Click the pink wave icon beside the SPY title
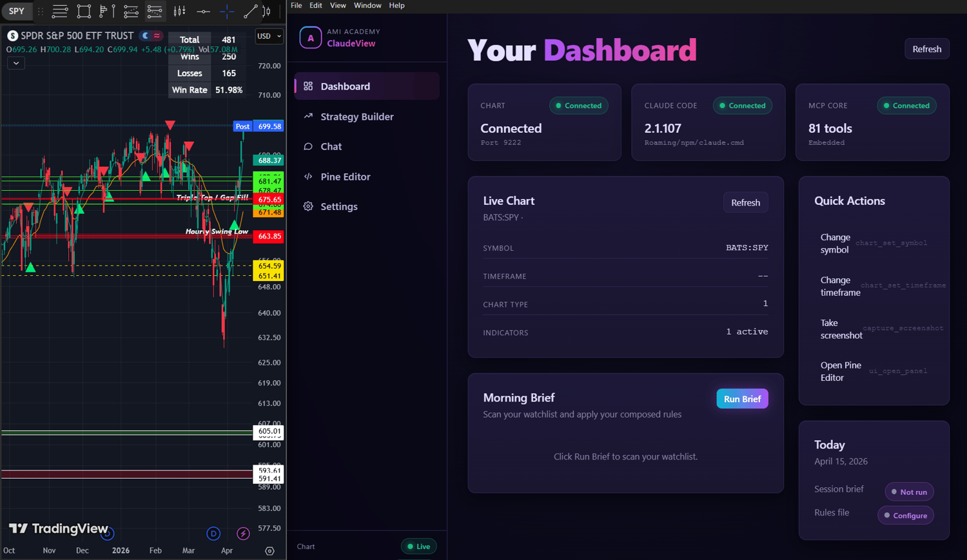The width and height of the screenshot is (967, 560). pos(157,35)
